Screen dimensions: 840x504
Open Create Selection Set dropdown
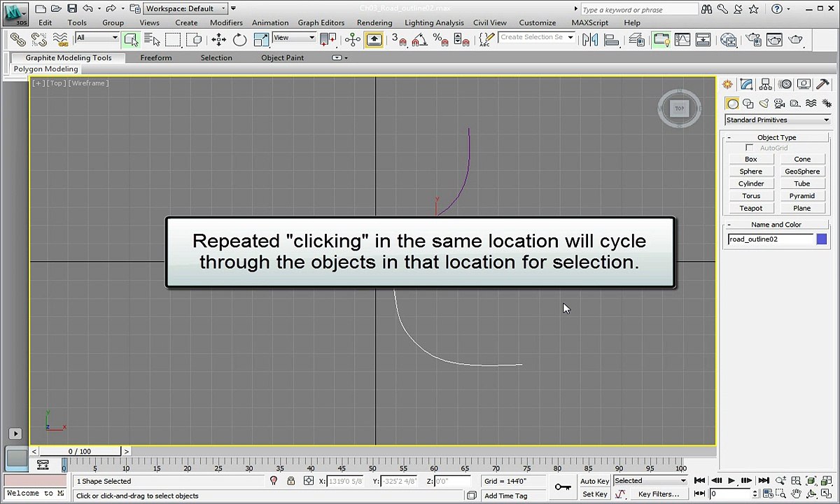(537, 37)
